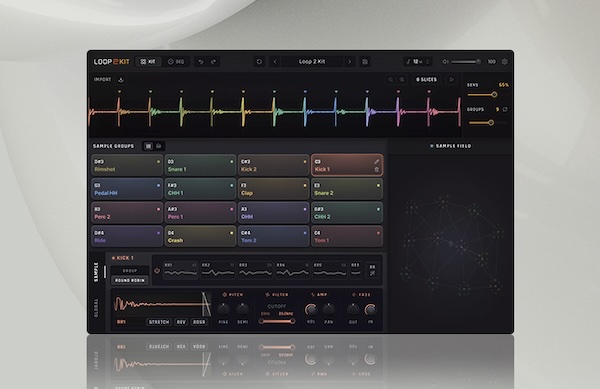
Task: Select the Snare 1 sample group pad
Action: point(200,165)
